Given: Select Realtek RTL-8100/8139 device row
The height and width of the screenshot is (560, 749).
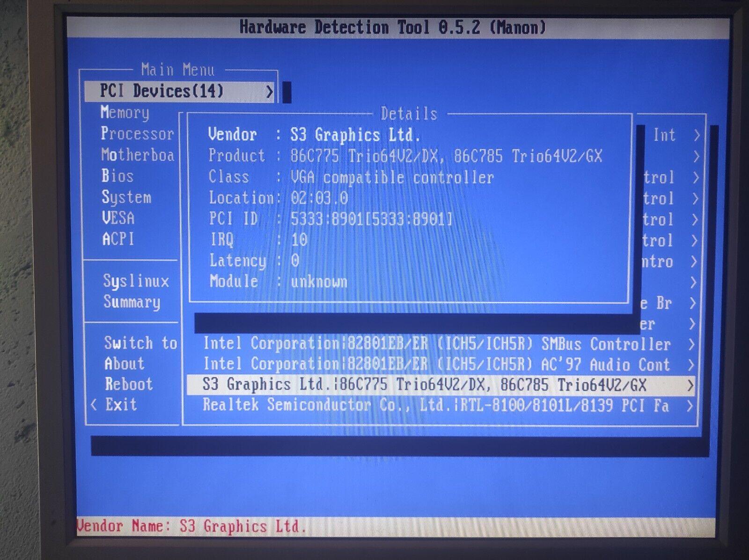Looking at the screenshot, I should click(435, 405).
